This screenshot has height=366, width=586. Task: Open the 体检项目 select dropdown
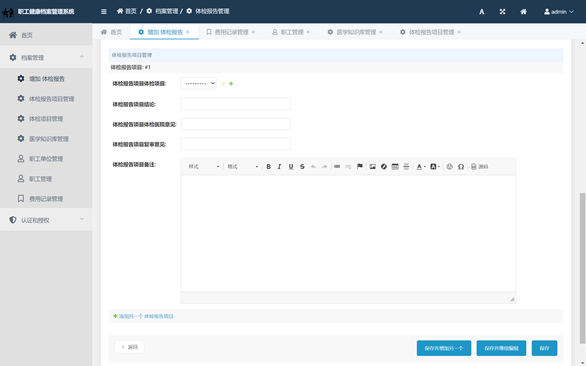[x=198, y=83]
